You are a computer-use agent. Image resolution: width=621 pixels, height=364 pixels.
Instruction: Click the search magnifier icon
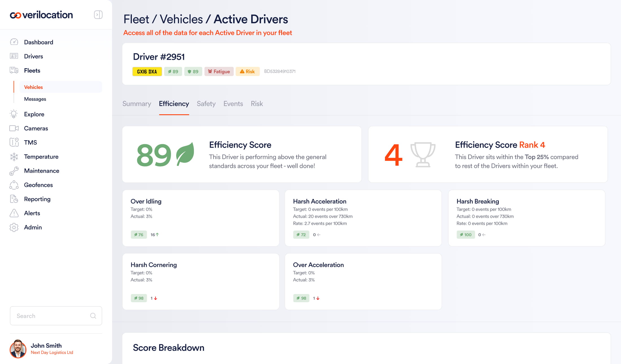click(x=93, y=316)
